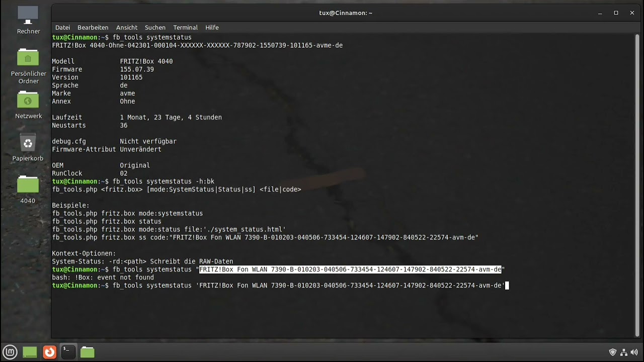Click the volume speaker tray icon

point(635,352)
